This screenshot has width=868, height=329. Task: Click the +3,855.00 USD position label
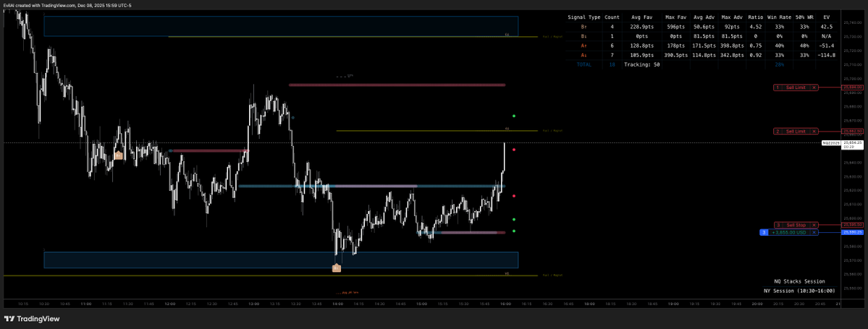pos(789,232)
